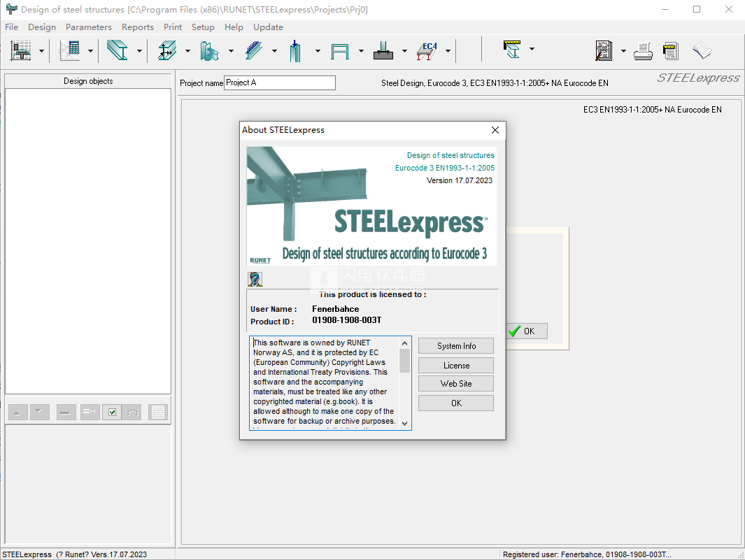Click the move-down arrow below Design objects
Screen dimensions: 745x560
pos(40,412)
